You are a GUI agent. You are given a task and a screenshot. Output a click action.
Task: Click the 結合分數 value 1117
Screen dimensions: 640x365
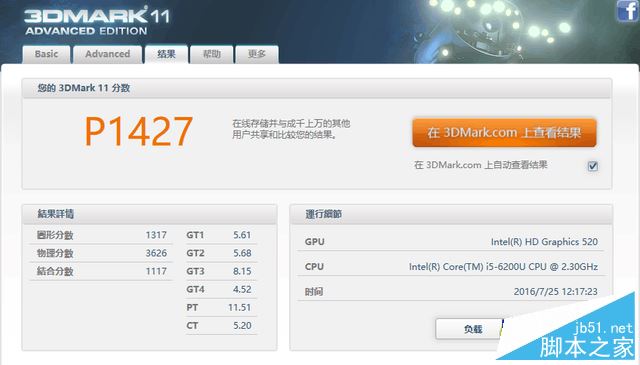tap(156, 271)
